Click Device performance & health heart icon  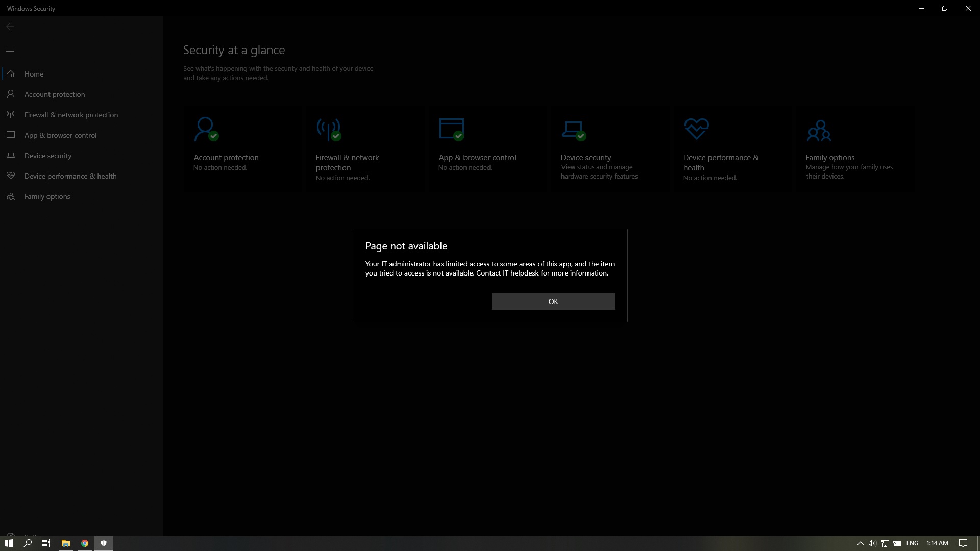pos(696,129)
